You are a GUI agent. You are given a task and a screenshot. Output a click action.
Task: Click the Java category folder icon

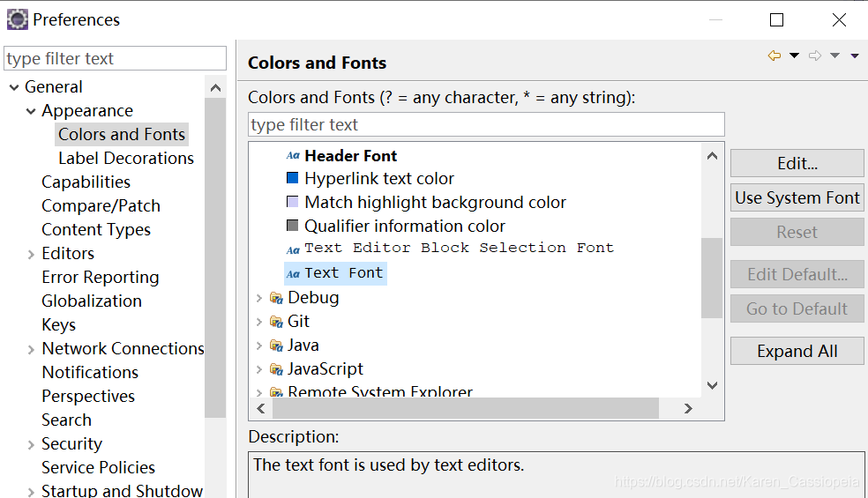(x=276, y=346)
